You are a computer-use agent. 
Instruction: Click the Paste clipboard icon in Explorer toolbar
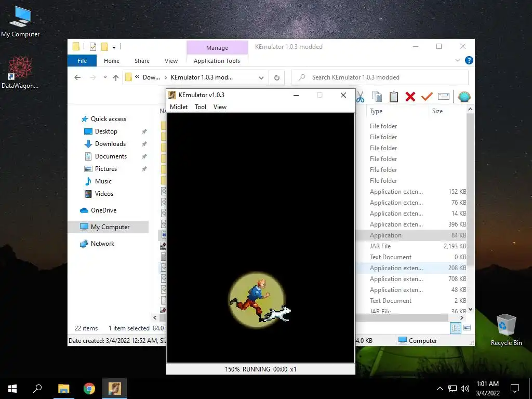394,97
